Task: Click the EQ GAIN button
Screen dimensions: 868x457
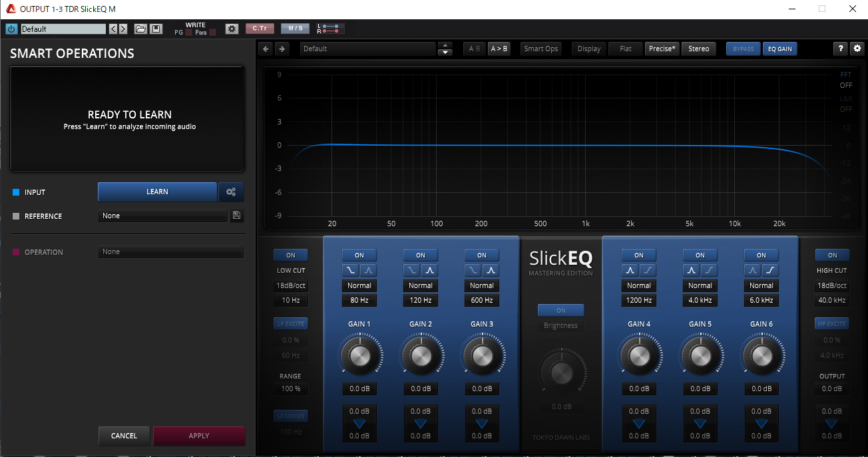Action: coord(780,49)
